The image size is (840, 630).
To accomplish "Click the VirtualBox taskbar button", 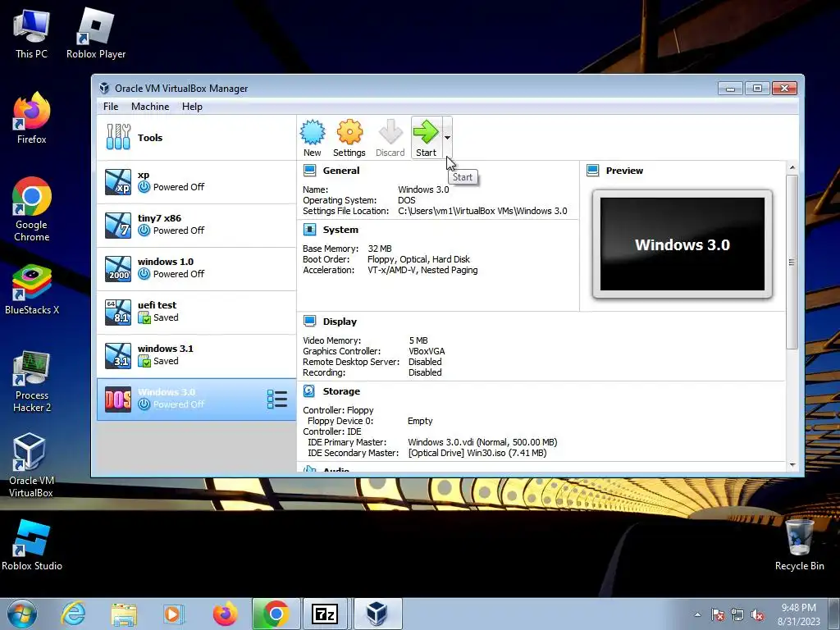I will point(377,614).
